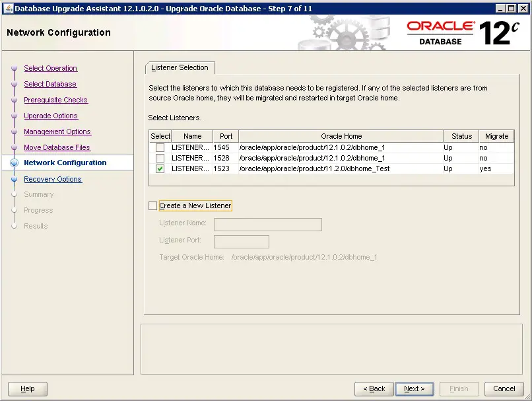532x401 pixels.
Task: Click the Results step label
Action: [x=36, y=226]
